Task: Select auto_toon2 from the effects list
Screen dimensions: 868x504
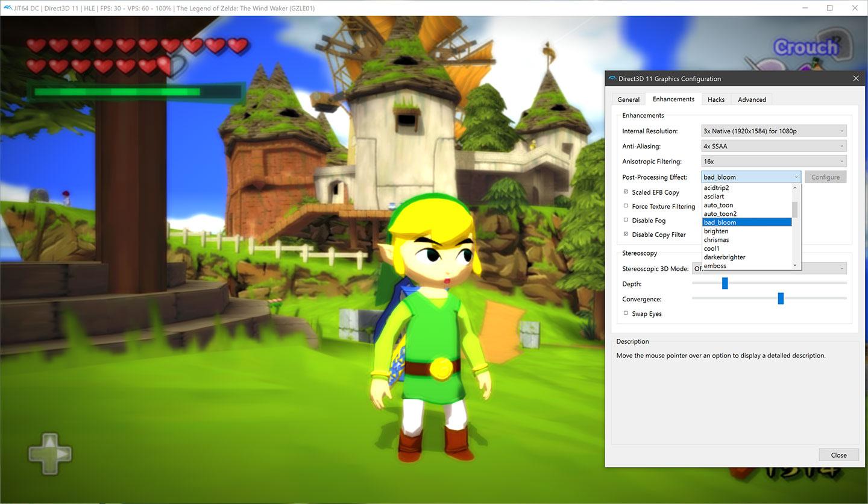Action: click(x=720, y=214)
